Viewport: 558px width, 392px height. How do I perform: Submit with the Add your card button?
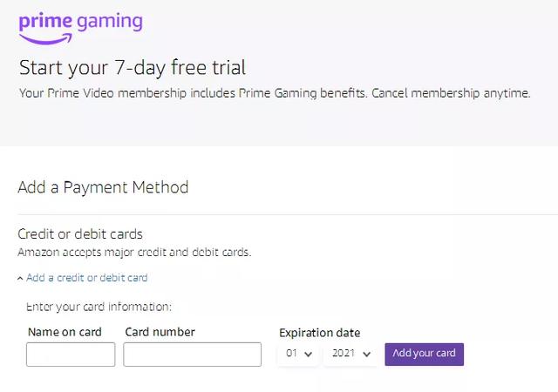coord(425,354)
